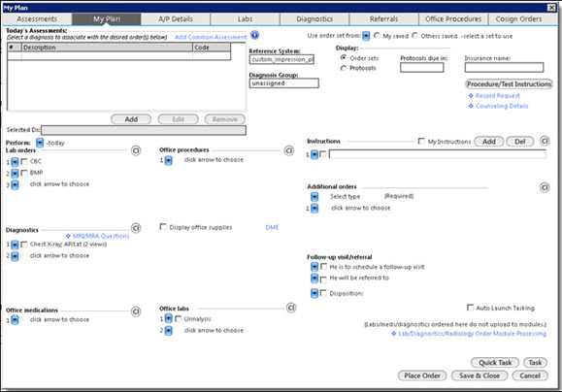
Task: Click the blue info icon beside Add Common Assessment
Action: point(255,35)
